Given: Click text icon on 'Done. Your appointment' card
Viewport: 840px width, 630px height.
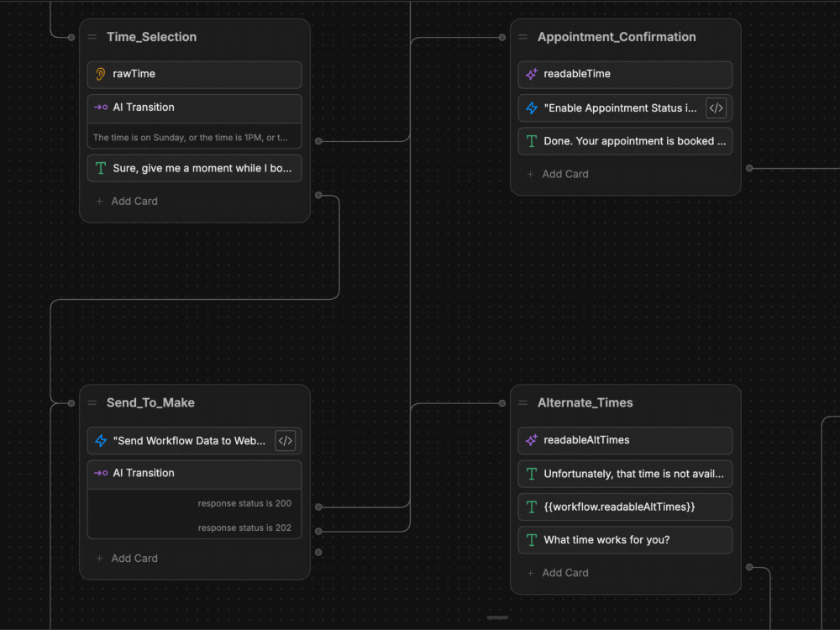Looking at the screenshot, I should tap(532, 141).
